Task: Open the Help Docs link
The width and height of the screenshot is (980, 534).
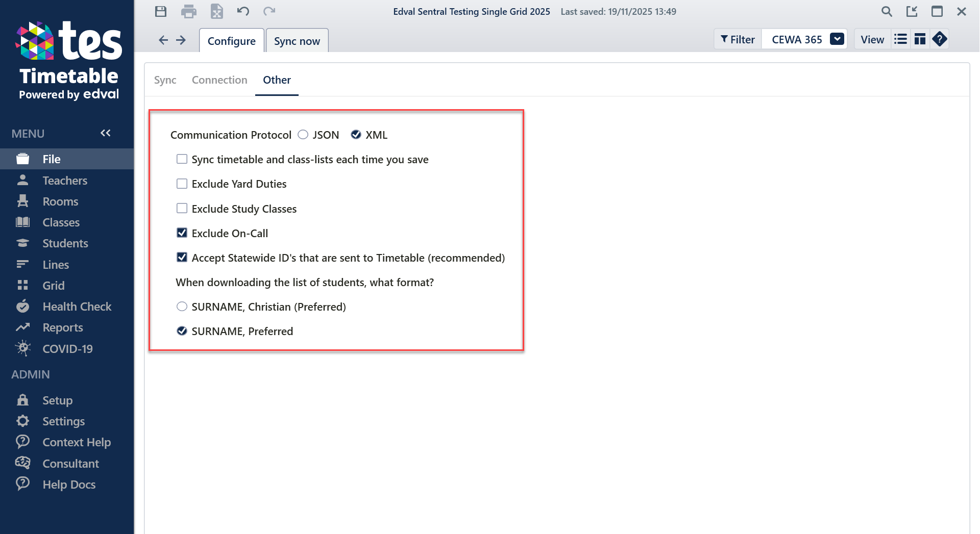Action: pos(69,485)
